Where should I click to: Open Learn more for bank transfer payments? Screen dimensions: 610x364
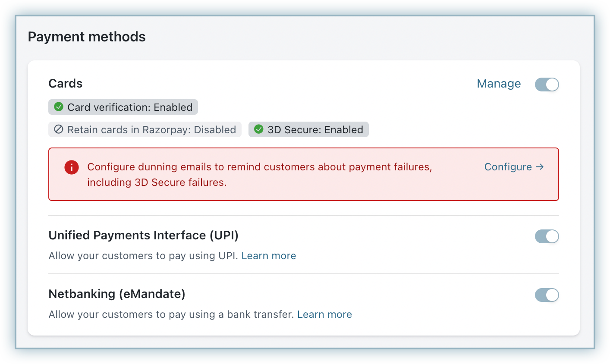click(324, 314)
